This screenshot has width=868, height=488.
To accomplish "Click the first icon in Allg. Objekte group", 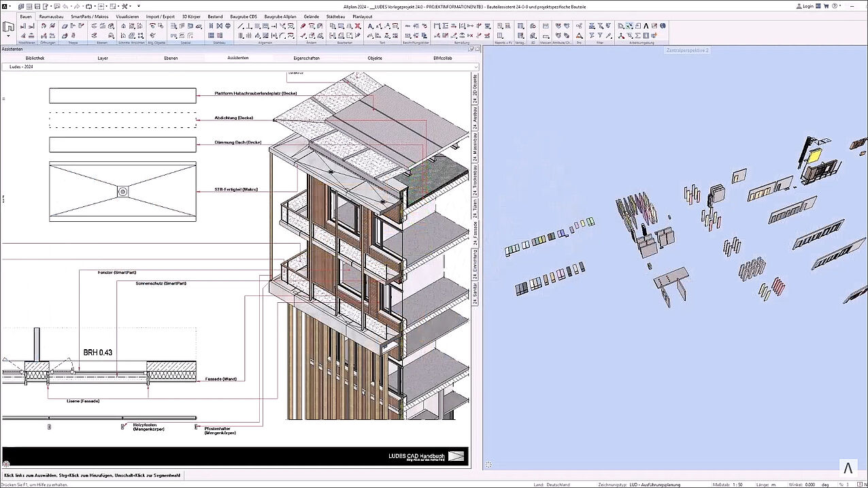I will pos(152,26).
